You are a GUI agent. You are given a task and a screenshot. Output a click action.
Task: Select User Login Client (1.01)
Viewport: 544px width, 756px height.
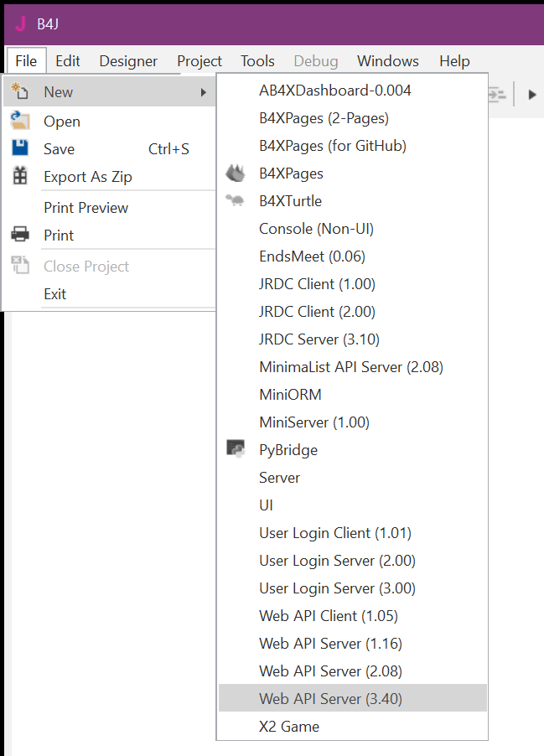(353, 532)
